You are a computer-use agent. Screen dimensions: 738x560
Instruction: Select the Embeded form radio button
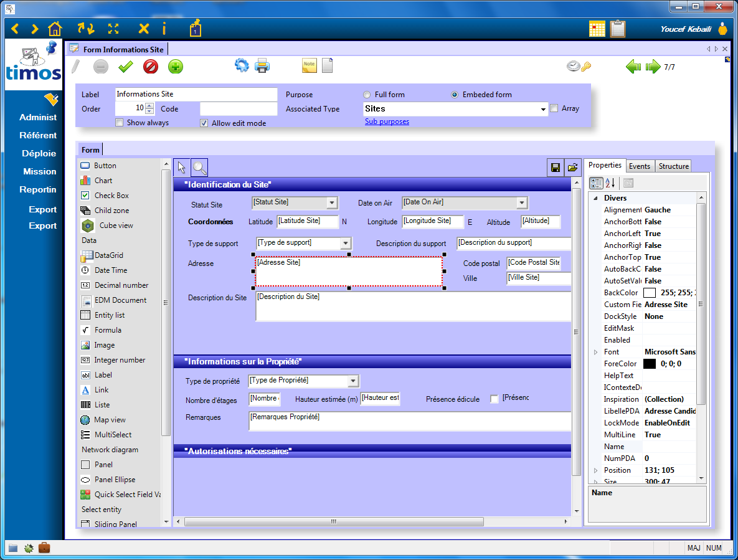(x=455, y=95)
